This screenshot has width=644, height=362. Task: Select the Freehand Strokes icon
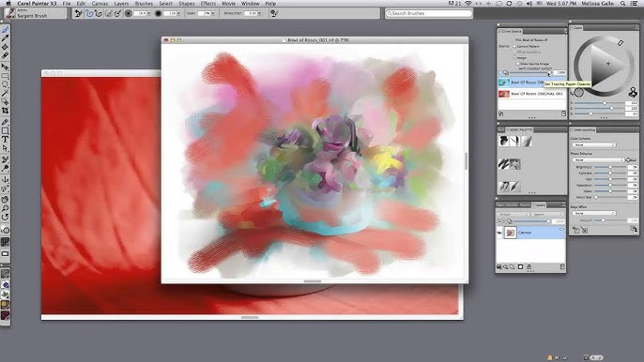tap(89, 13)
